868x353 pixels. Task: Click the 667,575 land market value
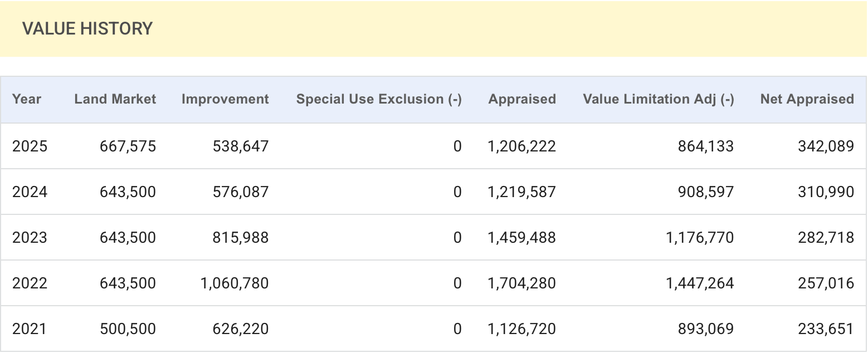tap(128, 146)
